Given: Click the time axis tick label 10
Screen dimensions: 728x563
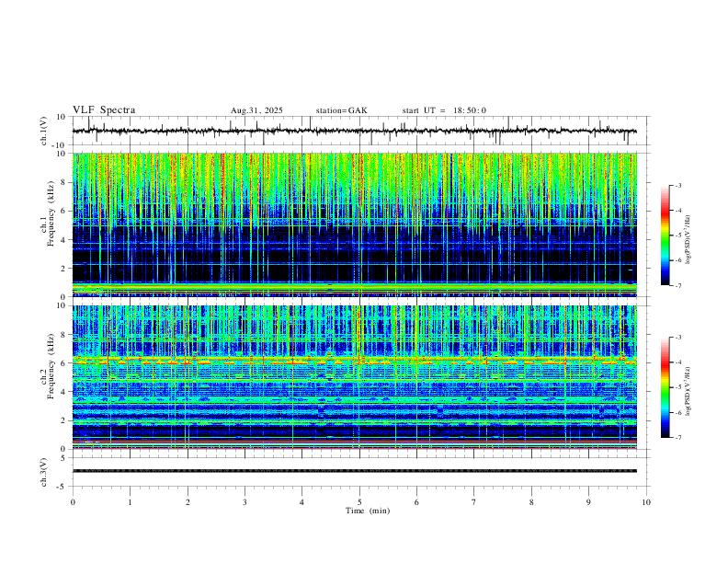Looking at the screenshot, I should pos(646,502).
